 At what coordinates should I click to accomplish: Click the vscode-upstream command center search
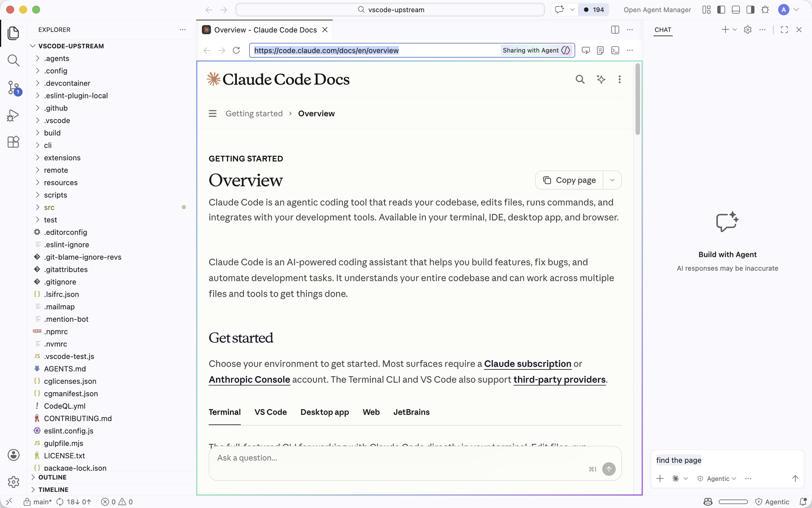390,9
